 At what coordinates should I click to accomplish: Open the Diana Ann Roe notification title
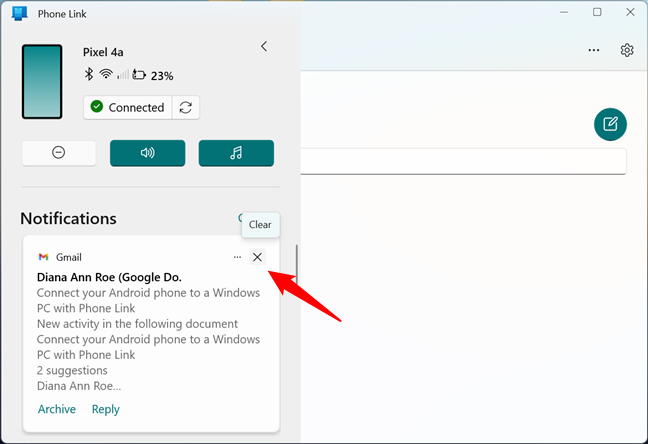[x=109, y=277]
